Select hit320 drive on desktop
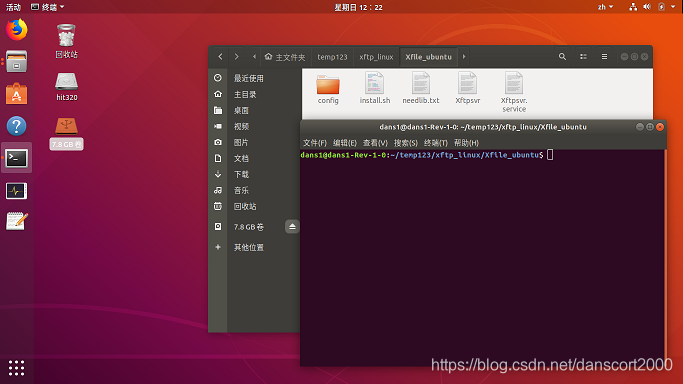683x384 pixels. [x=66, y=87]
